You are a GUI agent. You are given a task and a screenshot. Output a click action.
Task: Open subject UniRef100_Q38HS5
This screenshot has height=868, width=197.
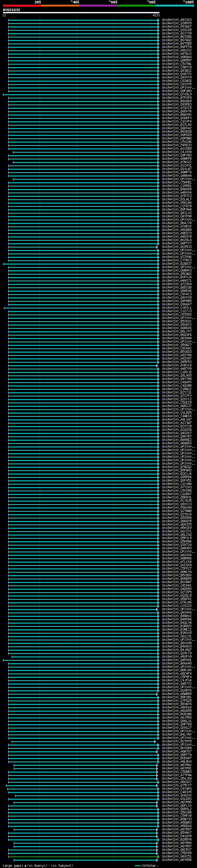(177, 23)
